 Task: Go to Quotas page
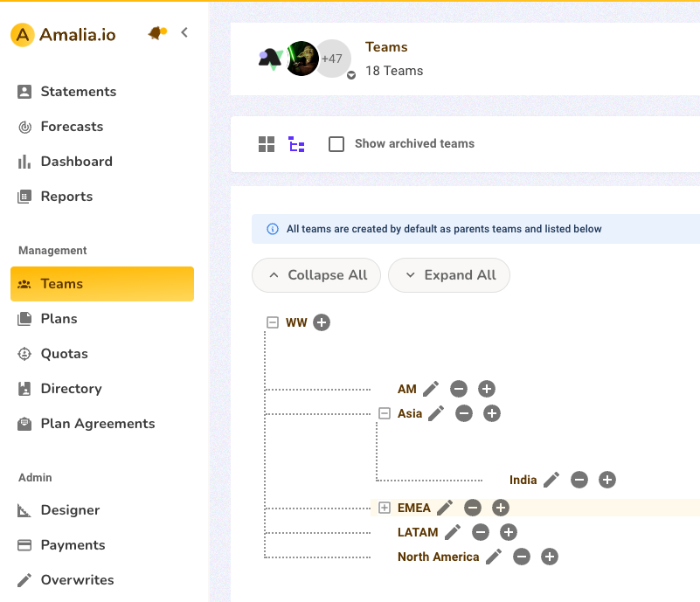click(102, 354)
